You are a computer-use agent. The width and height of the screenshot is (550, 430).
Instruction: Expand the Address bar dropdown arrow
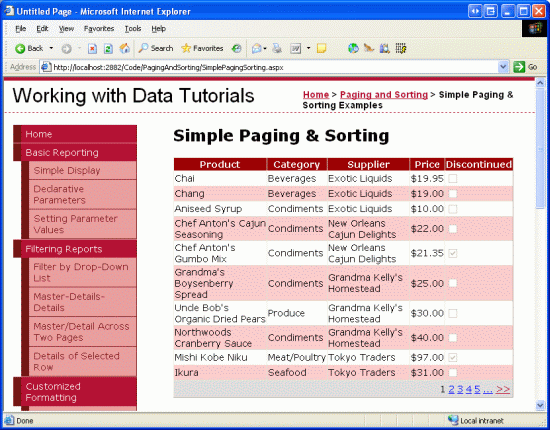(x=503, y=67)
